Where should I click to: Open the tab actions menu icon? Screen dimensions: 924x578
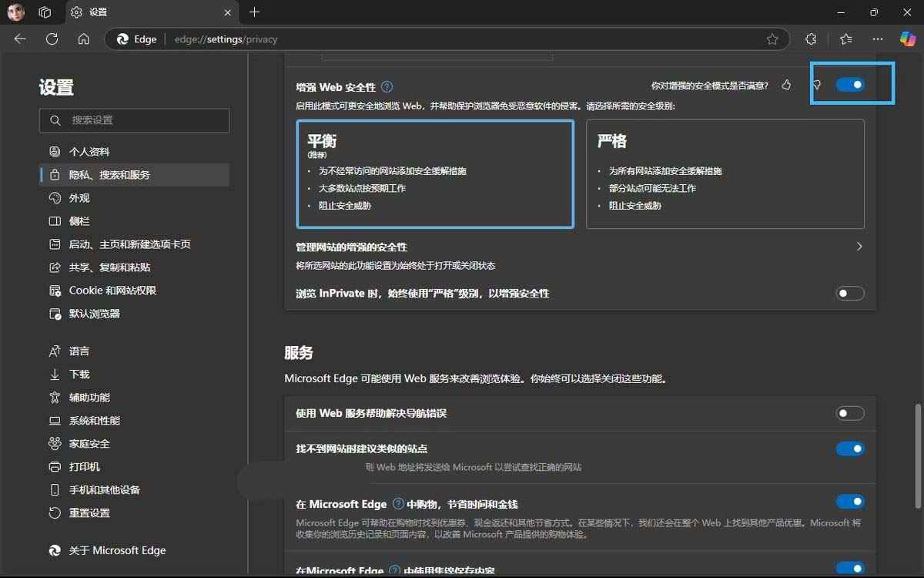(x=45, y=12)
